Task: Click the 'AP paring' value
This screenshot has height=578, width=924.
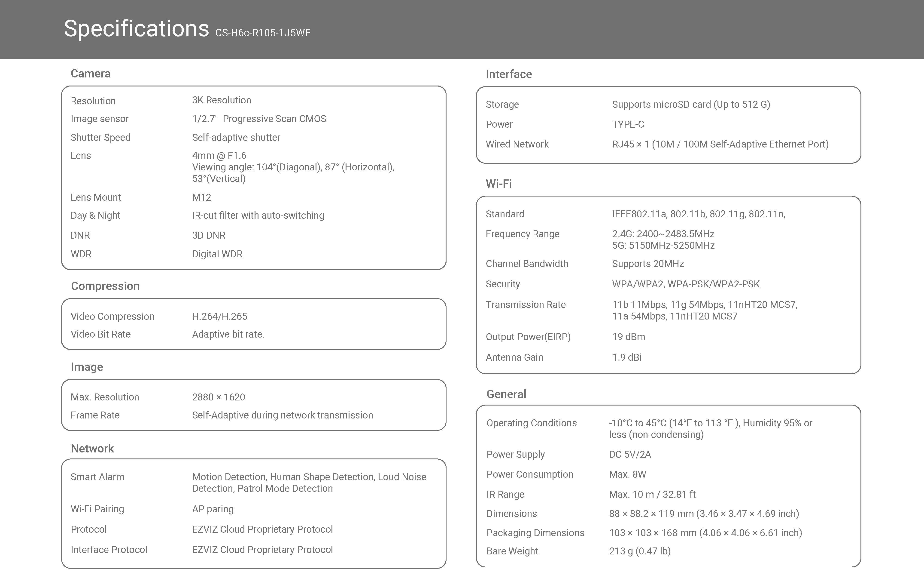Action: [213, 509]
